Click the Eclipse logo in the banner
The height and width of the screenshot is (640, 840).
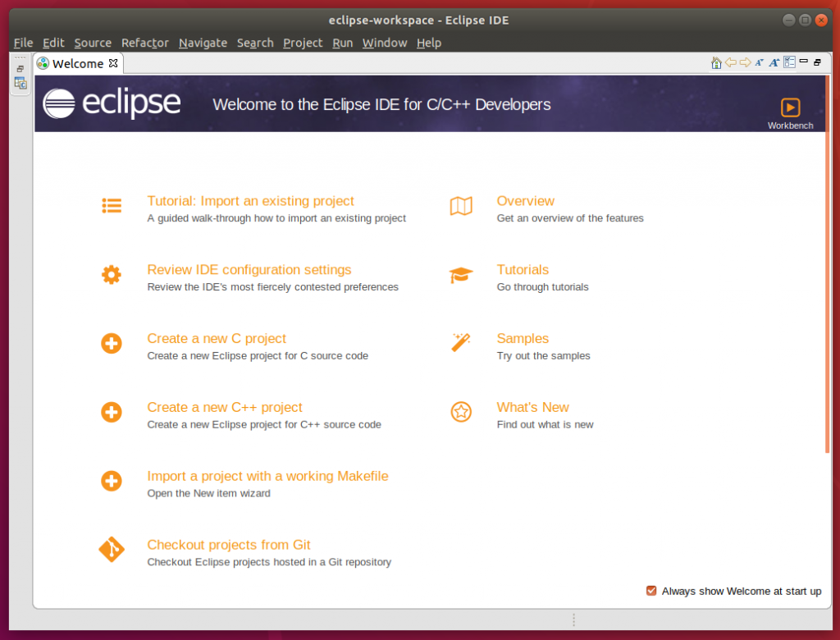coord(112,103)
